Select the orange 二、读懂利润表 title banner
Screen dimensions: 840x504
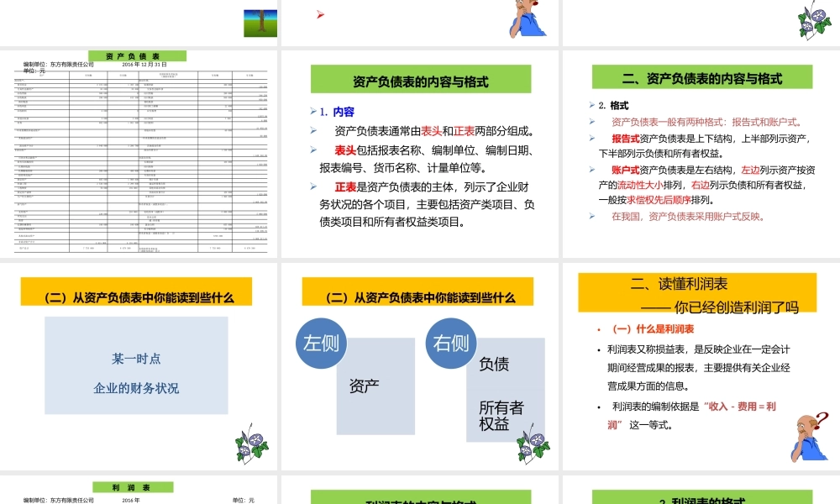pos(697,294)
